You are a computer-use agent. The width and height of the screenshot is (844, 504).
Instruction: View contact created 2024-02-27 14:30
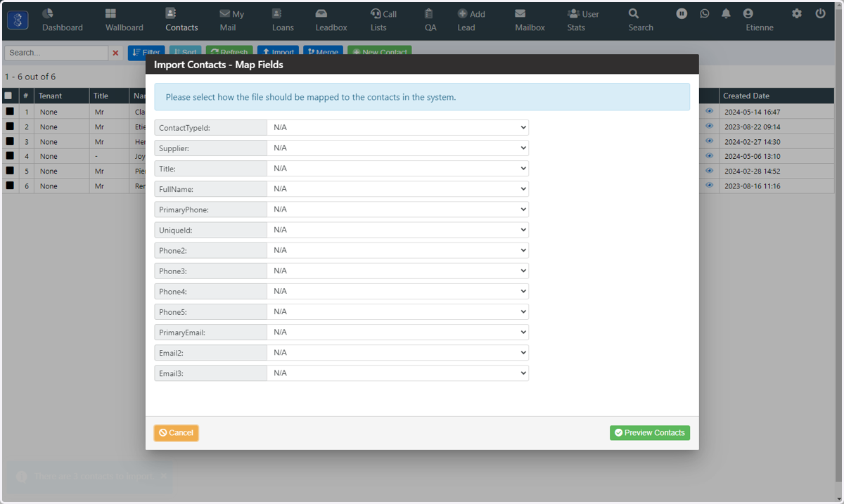(x=709, y=141)
